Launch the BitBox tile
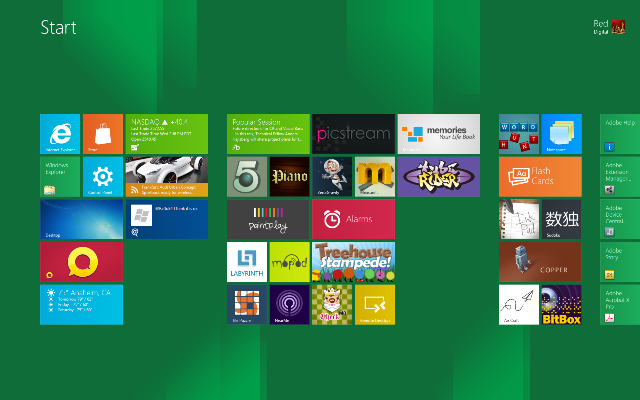This screenshot has width=640, height=400. coord(561,305)
